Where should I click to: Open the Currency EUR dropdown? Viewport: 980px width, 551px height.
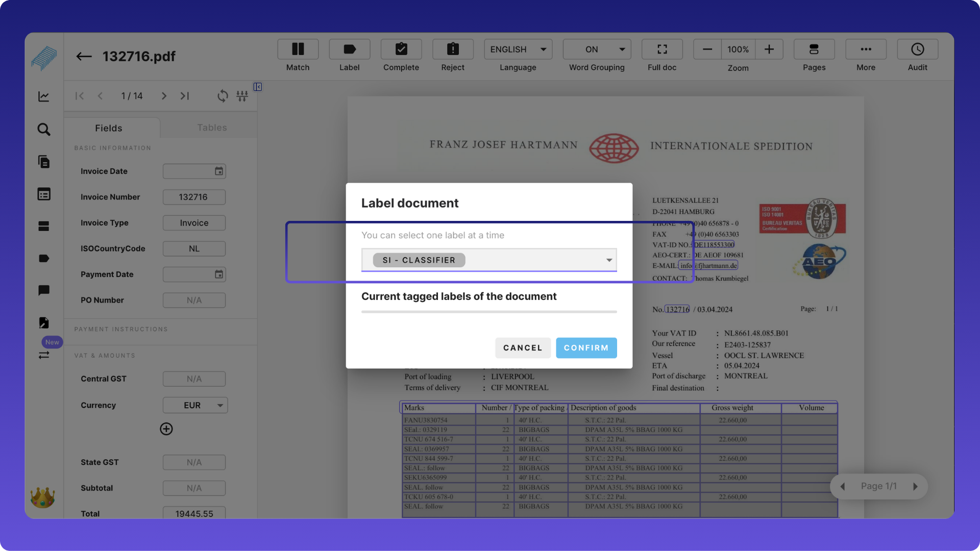tap(195, 405)
